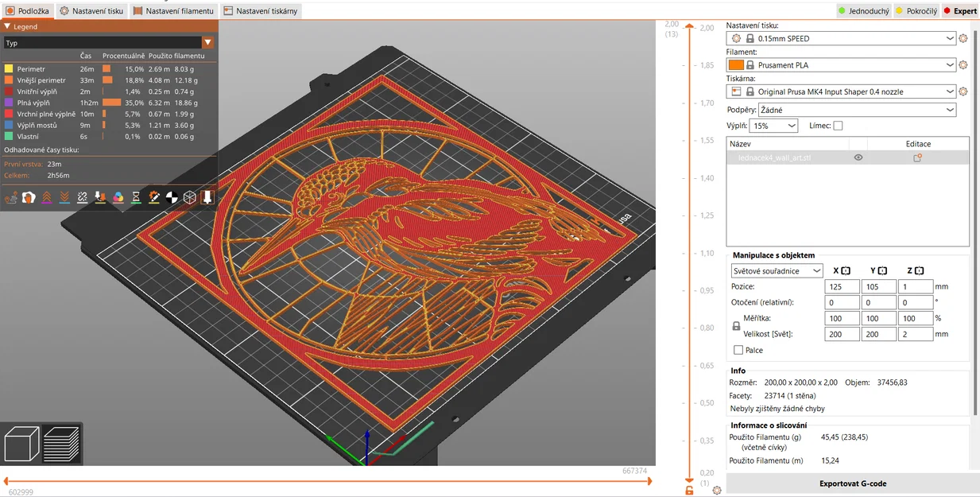Click Pozice X input field 125
Viewport: 980px width, 497px height.
842,287
